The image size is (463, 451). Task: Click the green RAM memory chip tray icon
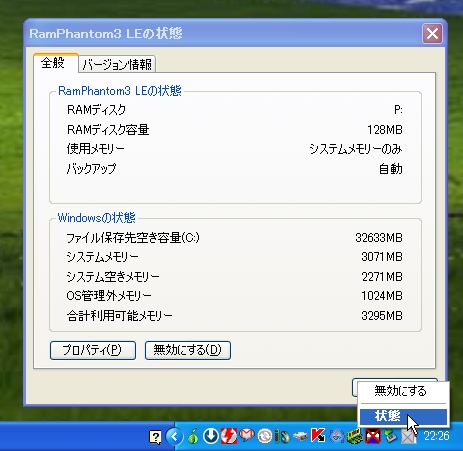[354, 436]
